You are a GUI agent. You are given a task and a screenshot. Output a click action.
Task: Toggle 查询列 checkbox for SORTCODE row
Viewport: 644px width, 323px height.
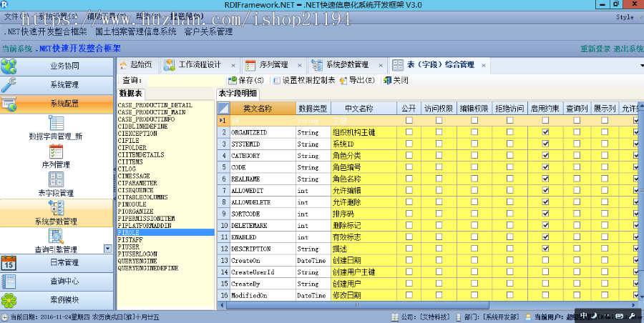pos(577,214)
